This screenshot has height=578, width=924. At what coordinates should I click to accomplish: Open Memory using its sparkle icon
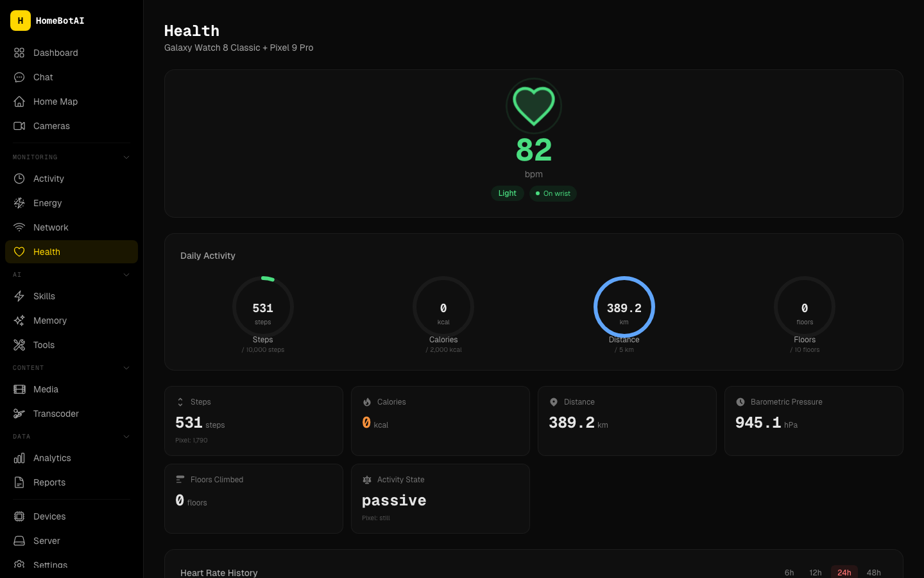(19, 320)
